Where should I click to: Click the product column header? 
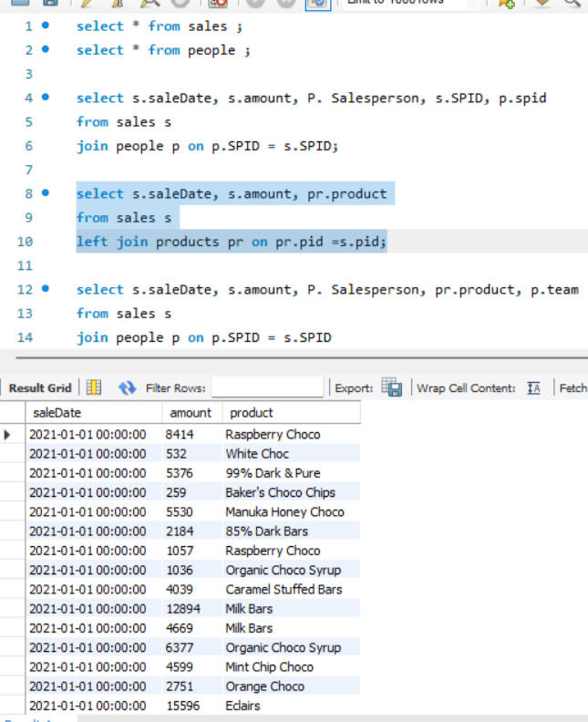coord(252,413)
